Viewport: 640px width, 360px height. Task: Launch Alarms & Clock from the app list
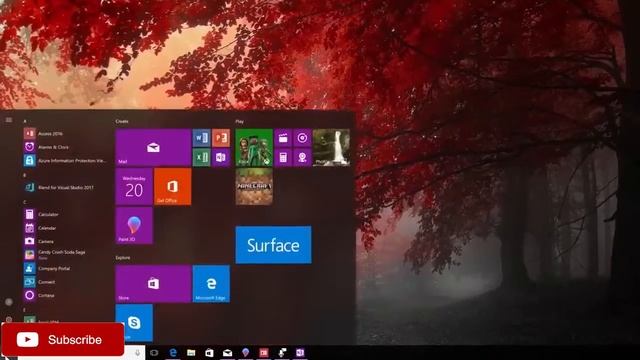(x=65, y=147)
